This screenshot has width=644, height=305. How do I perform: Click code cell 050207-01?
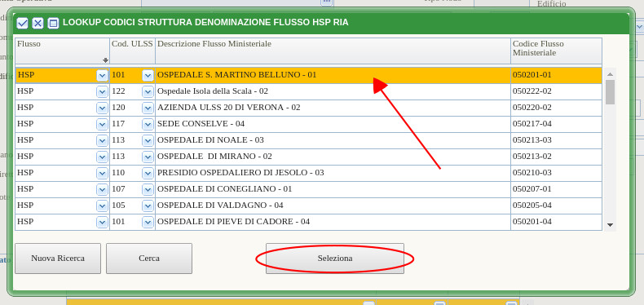click(556, 189)
